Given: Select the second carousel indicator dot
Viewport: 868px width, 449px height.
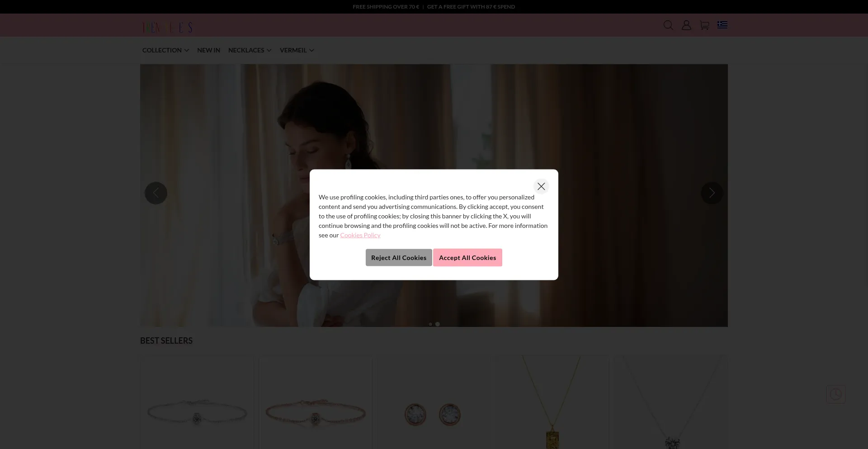Looking at the screenshot, I should pos(437,324).
